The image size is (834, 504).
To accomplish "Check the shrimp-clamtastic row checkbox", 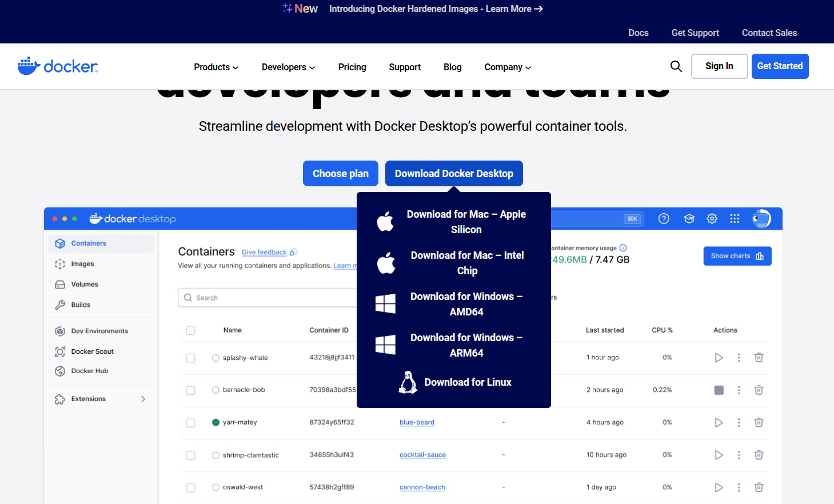I will (191, 455).
